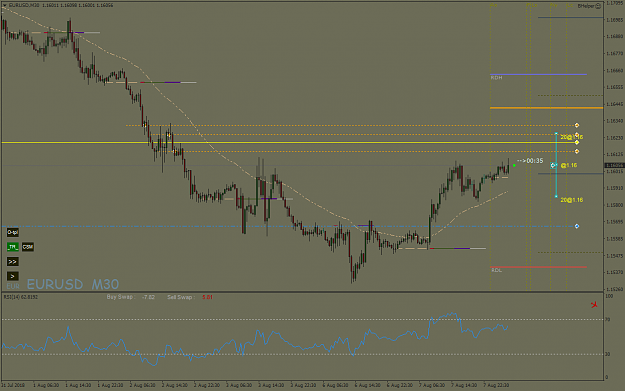Select the purple RDH horizontal line
The height and width of the screenshot is (391, 625).
pos(538,75)
